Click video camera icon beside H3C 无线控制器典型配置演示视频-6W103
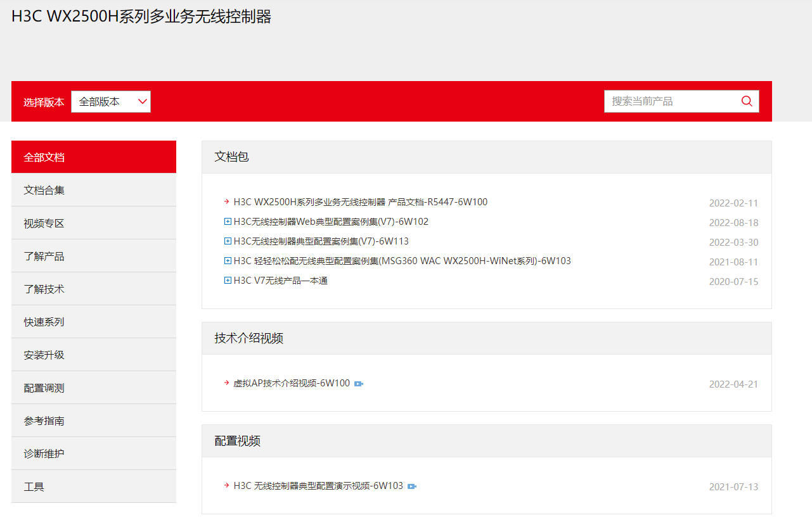 (412, 486)
